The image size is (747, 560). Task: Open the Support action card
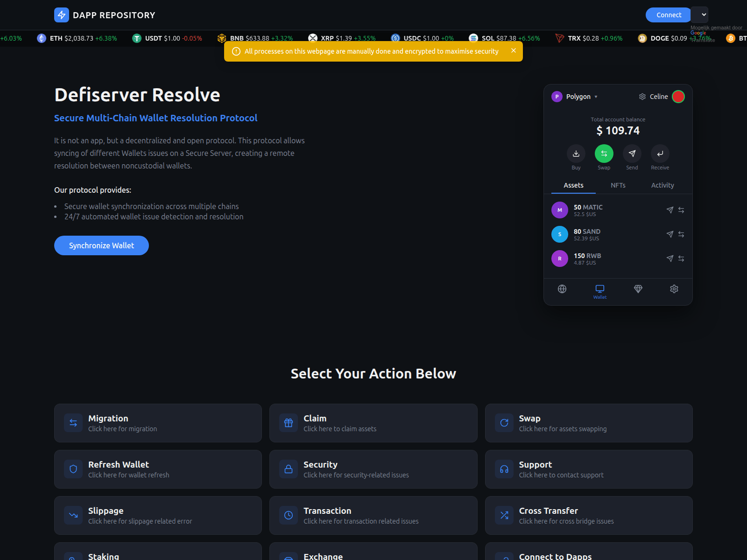pos(589,469)
